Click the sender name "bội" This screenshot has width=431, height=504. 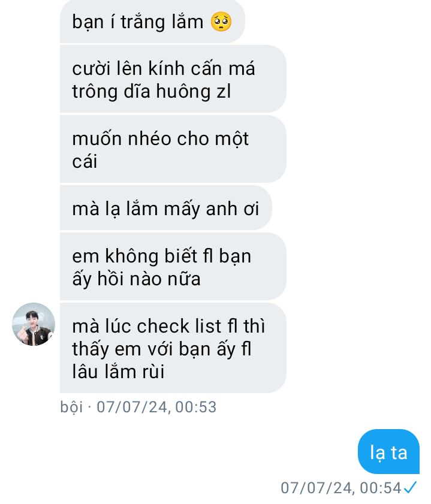[71, 406]
